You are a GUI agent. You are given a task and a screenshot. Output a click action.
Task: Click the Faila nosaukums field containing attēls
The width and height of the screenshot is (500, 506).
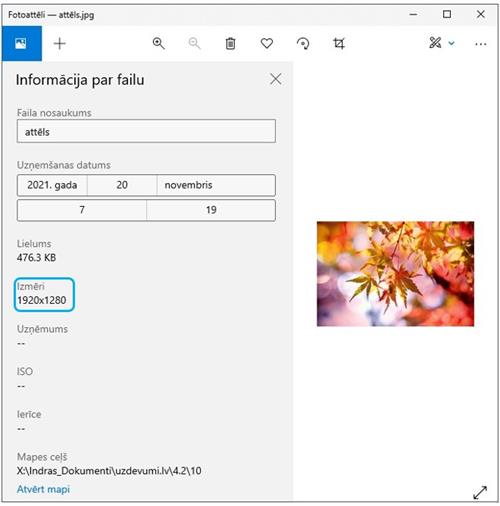[146, 131]
